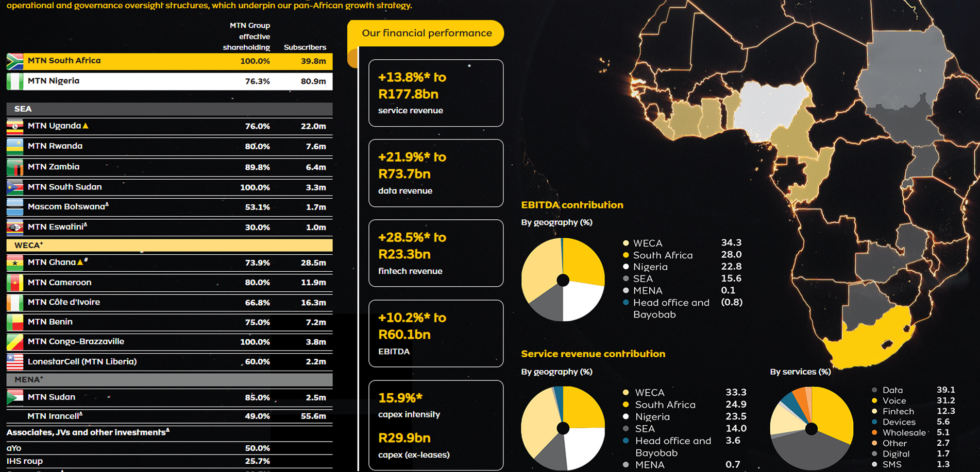
Task: Click the Congo-Brazzaville flag icon
Action: click(x=15, y=342)
